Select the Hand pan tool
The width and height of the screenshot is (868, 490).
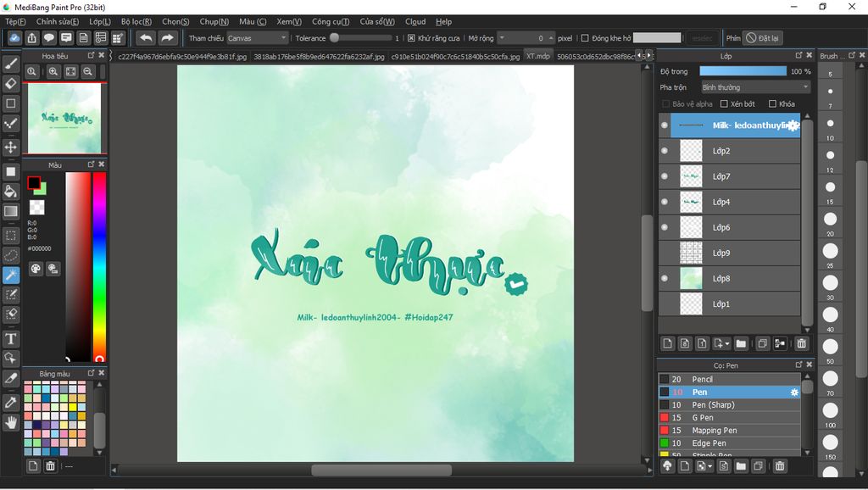[x=10, y=423]
